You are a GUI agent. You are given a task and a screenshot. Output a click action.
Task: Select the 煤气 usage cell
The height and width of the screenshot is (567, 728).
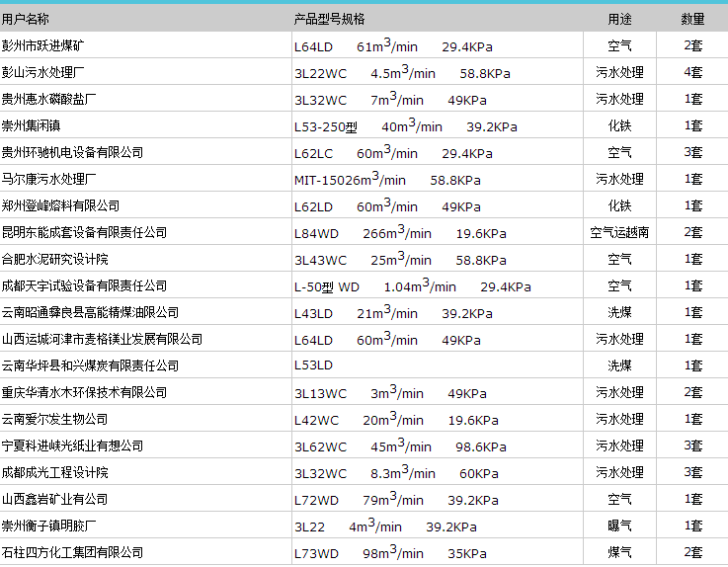click(x=619, y=553)
